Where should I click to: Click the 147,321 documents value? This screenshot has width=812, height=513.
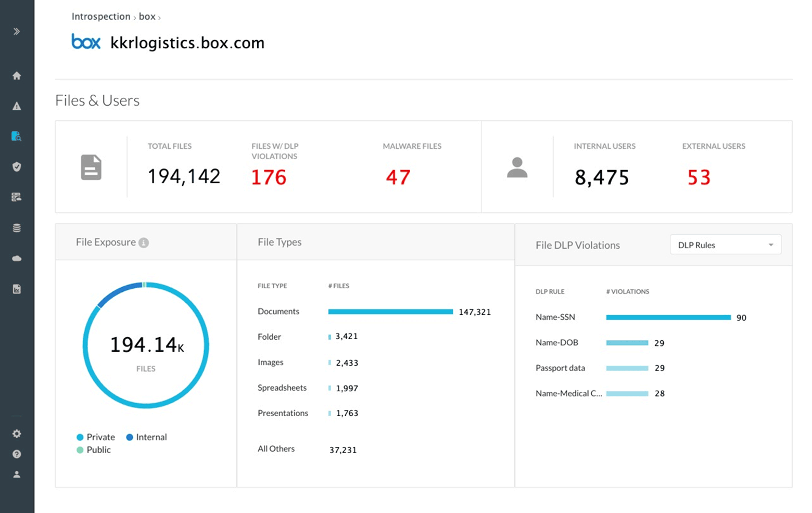click(475, 312)
